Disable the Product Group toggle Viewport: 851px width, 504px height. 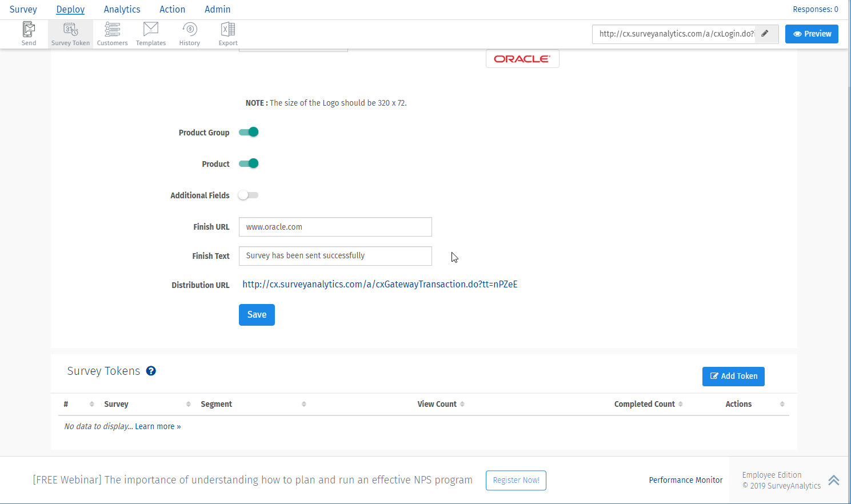(x=248, y=132)
